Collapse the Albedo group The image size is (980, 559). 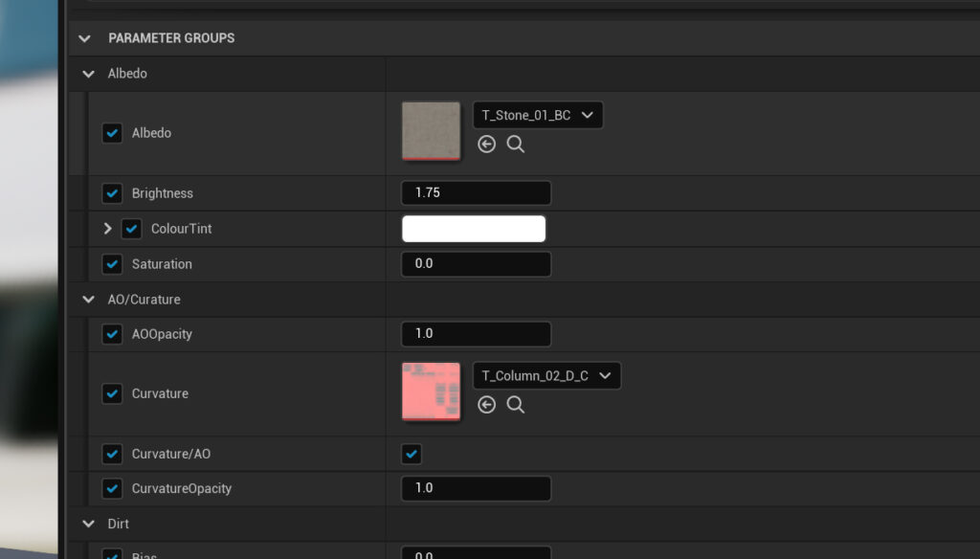(89, 74)
